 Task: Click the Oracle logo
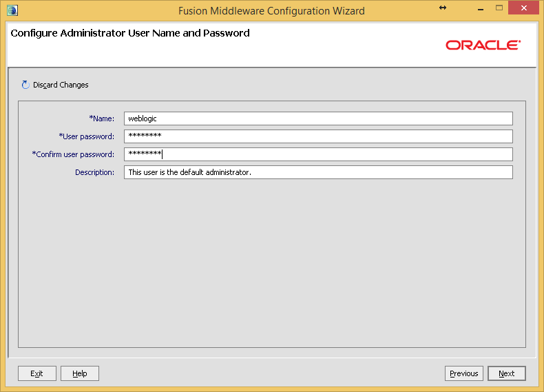[x=483, y=45]
